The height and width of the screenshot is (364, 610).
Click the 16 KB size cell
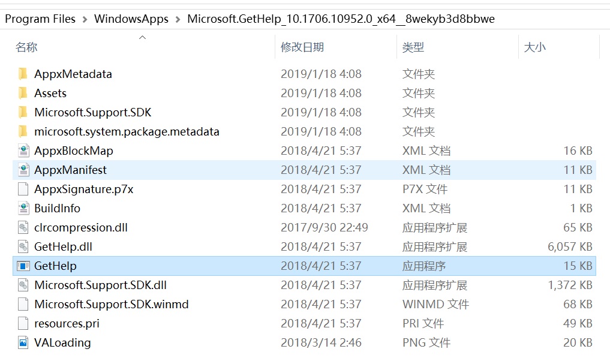578,151
